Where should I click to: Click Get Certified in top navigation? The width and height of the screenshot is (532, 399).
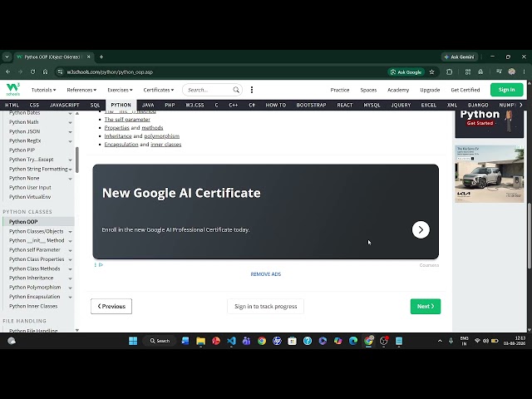(465, 90)
